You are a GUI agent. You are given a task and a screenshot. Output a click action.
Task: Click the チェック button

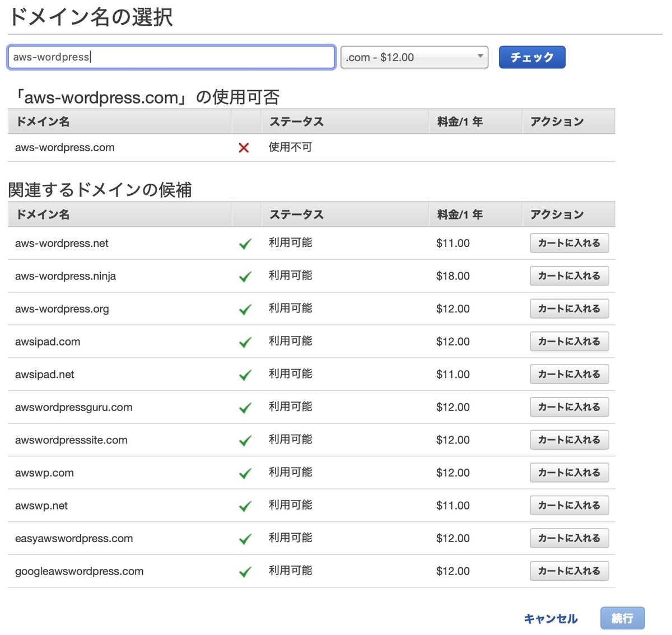pyautogui.click(x=532, y=57)
